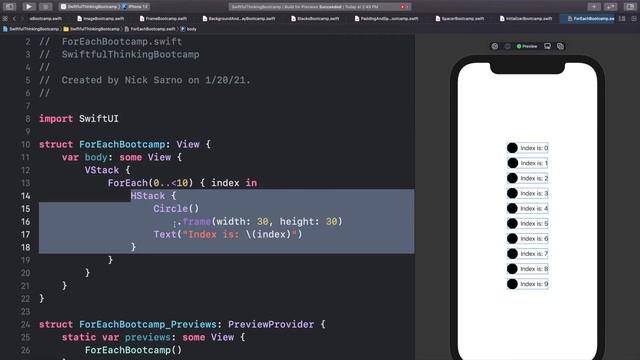640x360 pixels.
Task: Click the Text("Index is:") code on line 17
Action: pos(228,234)
